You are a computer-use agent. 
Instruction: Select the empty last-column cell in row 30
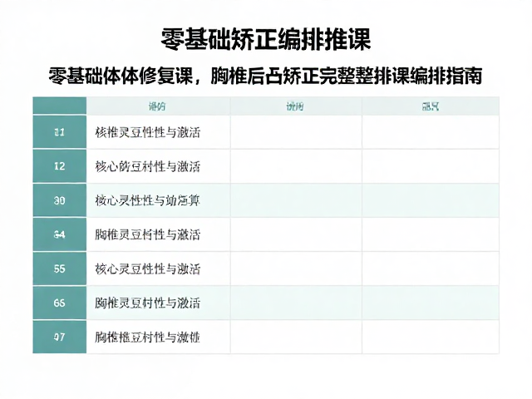tap(431, 200)
